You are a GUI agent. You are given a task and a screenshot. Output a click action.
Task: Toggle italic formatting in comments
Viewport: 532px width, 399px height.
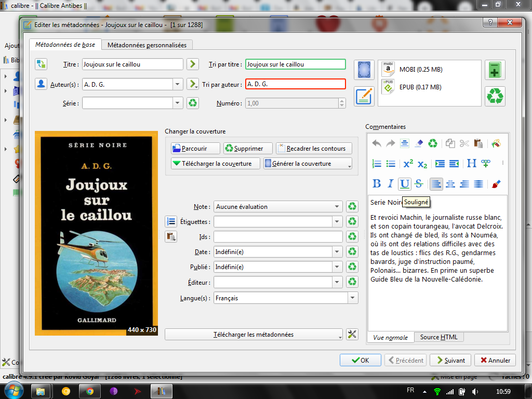[390, 183]
